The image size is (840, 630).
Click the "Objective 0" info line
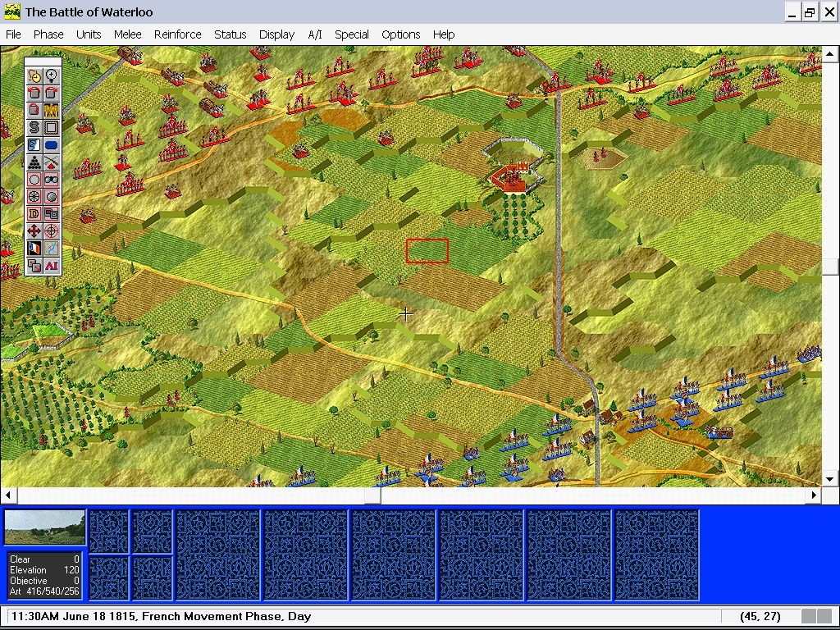44,581
